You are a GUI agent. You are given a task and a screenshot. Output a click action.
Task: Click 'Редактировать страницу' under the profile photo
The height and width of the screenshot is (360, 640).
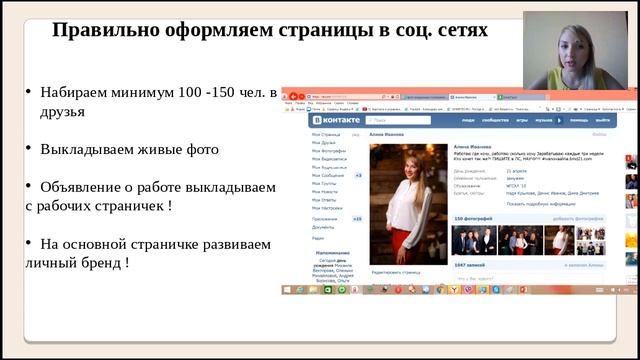(396, 272)
